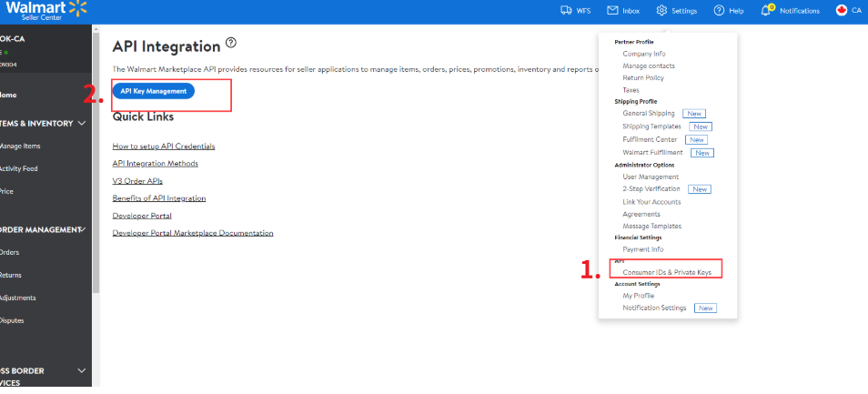Click the API Key Management button
This screenshot has width=868, height=394.
[x=154, y=91]
